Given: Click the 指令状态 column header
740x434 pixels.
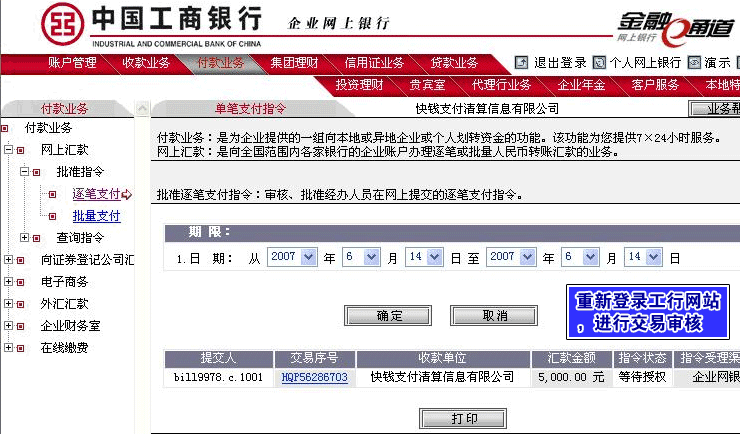Looking at the screenshot, I should point(643,359).
